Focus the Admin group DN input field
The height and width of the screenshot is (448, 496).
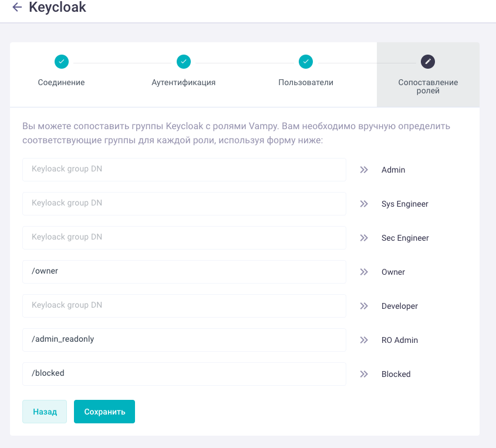[184, 170]
